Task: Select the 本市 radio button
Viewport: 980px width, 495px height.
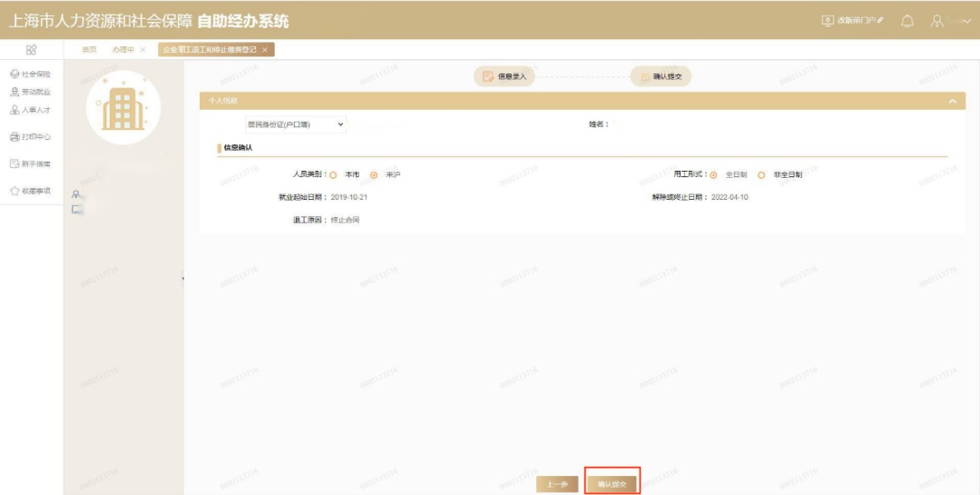Action: tap(333, 175)
